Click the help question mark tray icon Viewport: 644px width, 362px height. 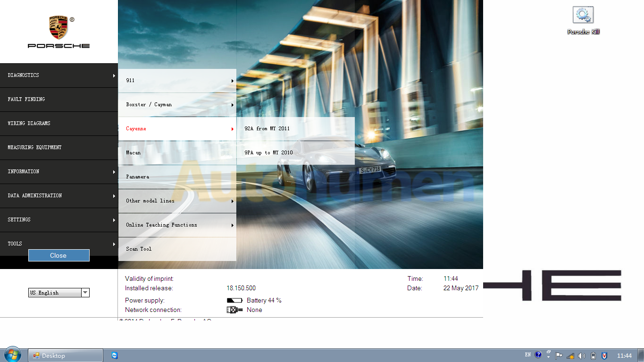538,355
